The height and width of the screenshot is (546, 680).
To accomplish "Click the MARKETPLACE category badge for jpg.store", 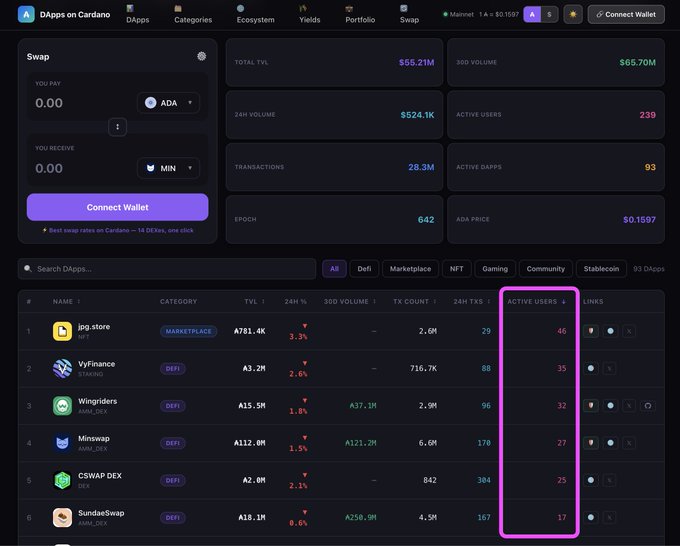I will click(x=189, y=331).
